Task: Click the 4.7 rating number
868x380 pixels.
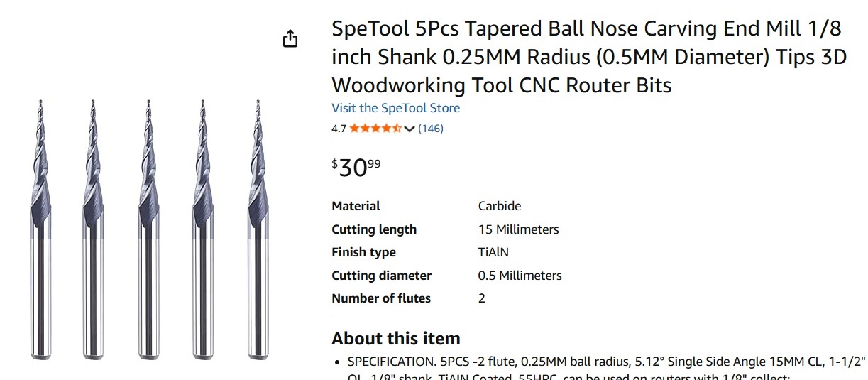Action: [x=339, y=129]
